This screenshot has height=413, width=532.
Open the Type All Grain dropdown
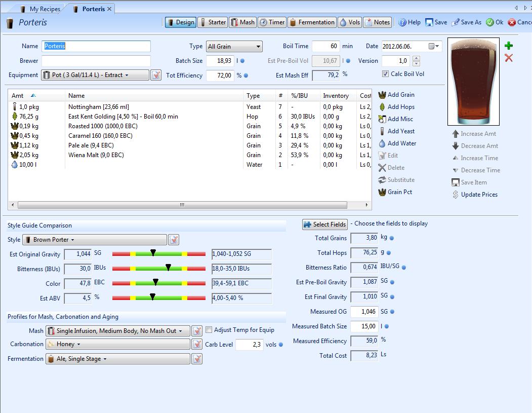point(234,47)
